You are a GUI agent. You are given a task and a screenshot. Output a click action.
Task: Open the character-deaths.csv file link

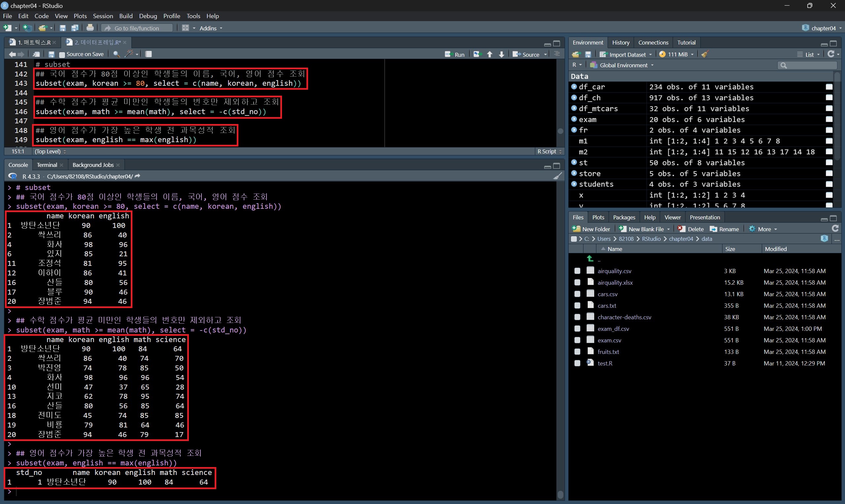coord(624,317)
